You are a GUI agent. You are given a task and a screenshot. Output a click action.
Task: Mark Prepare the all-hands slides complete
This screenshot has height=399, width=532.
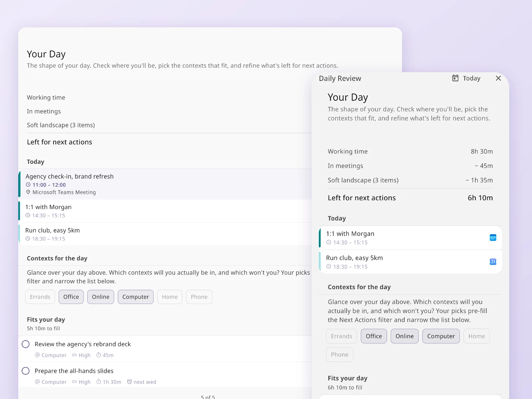[x=25, y=371]
